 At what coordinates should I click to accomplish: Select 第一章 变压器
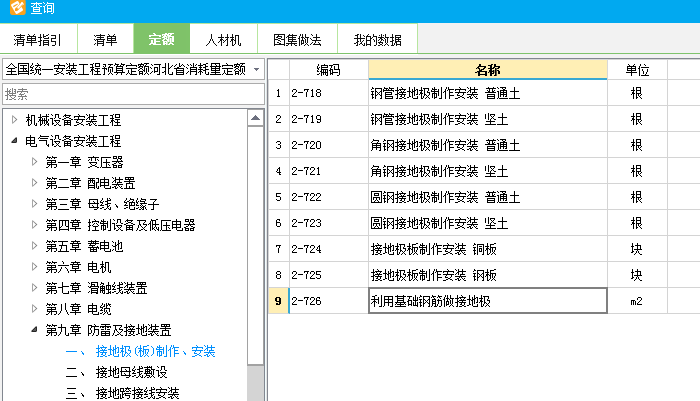coord(84,162)
